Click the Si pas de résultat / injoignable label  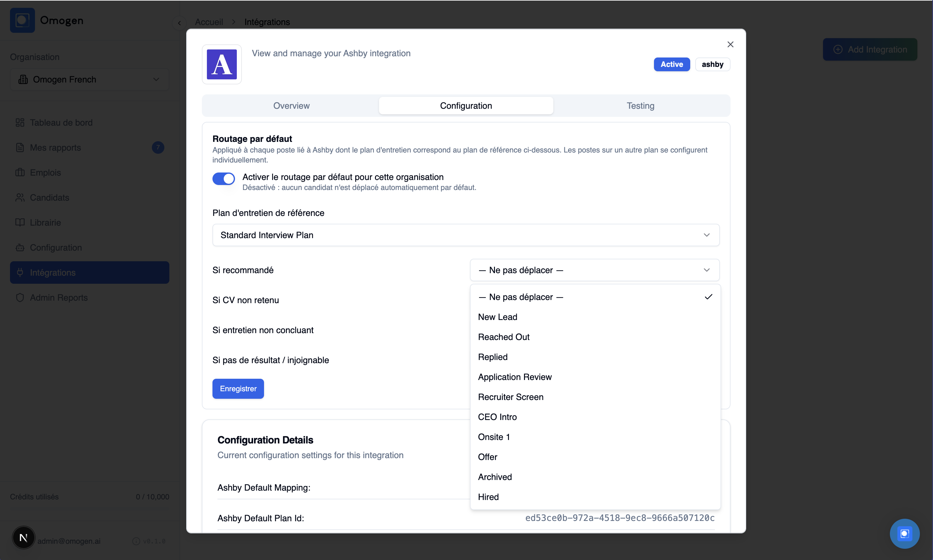tap(271, 360)
